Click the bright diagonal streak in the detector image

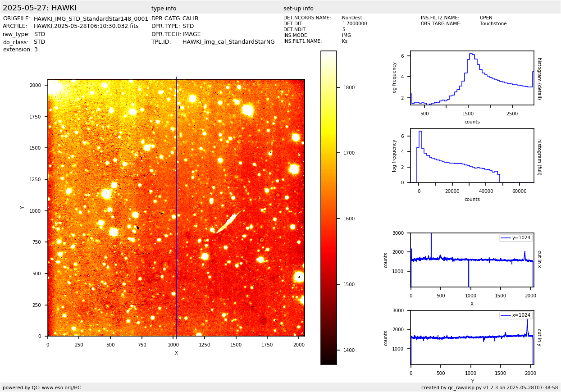tap(229, 221)
